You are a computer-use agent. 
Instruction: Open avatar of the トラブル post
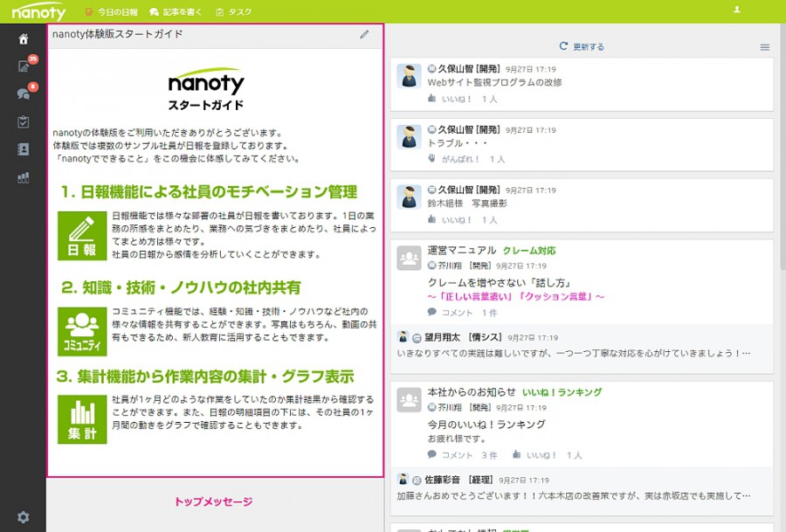click(x=409, y=137)
